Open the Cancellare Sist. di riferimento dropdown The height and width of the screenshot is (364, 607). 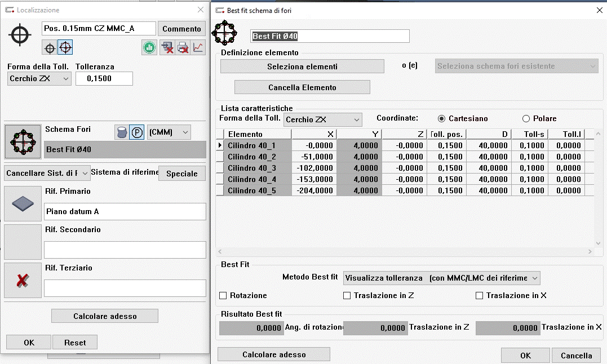tap(47, 174)
